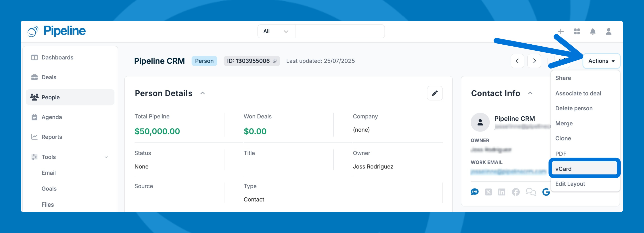Click the $0.00 Won Deals value
Screen dimensions: 644x233
coord(255,131)
